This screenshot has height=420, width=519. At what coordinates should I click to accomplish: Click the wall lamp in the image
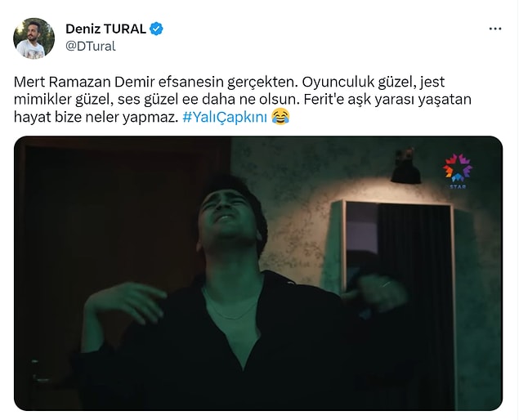[x=405, y=167]
